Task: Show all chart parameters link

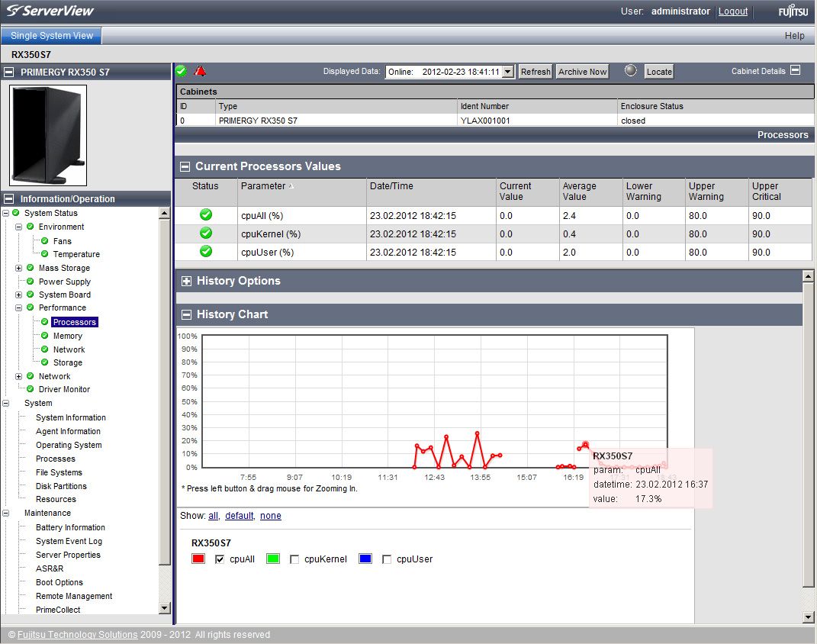Action: click(x=213, y=516)
